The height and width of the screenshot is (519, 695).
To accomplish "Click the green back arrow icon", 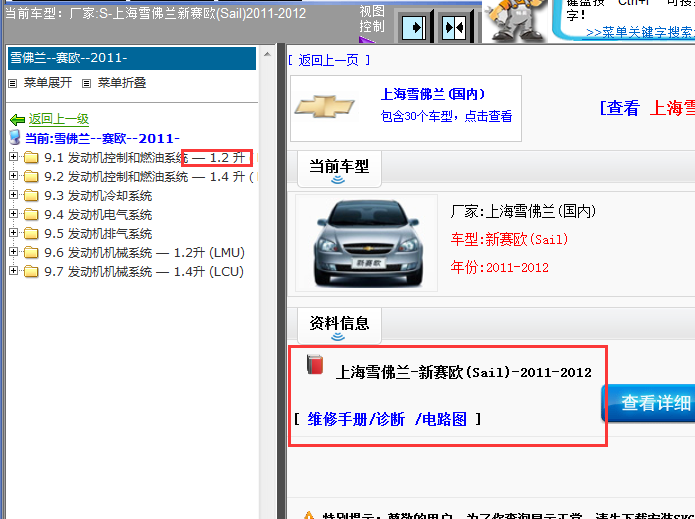I will tap(17, 120).
